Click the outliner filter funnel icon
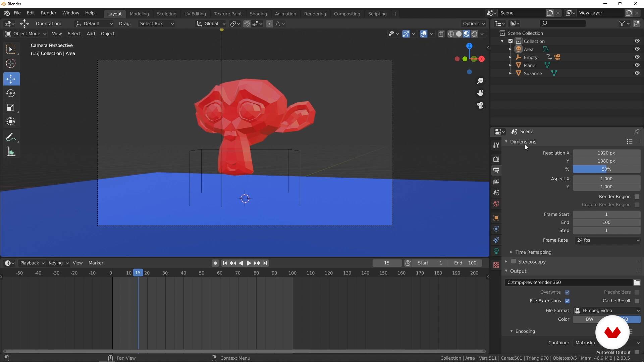Viewport: 644px width, 362px height. coord(622,23)
